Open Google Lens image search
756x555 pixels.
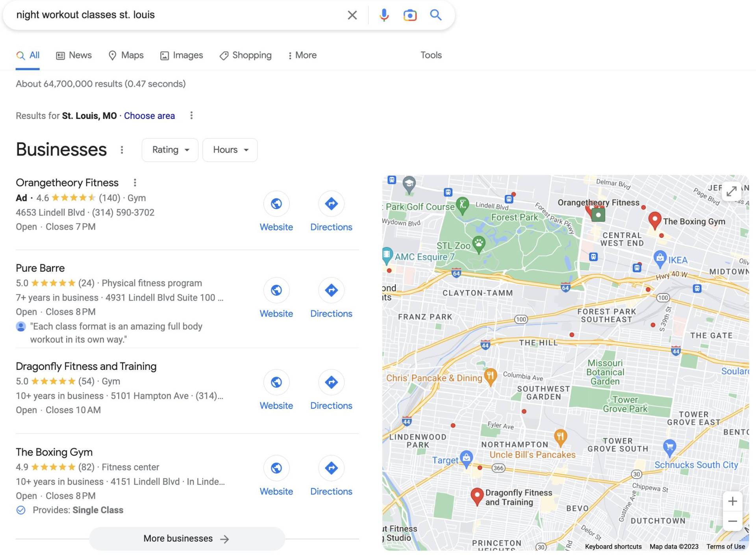tap(409, 15)
